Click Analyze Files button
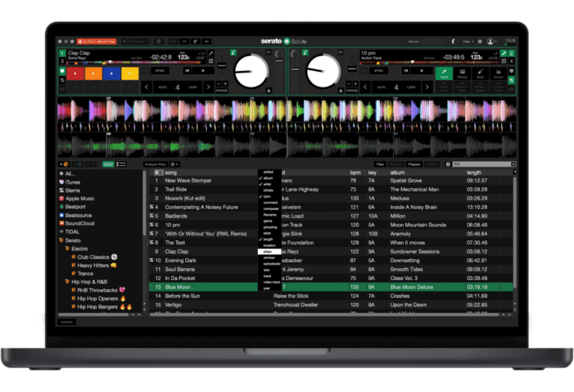 coord(155,164)
